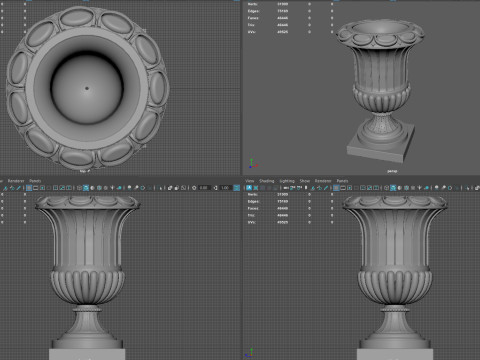The image size is (480, 360).
Task: Switch lower-left viewport to Wireframe shading
Action: [x=79, y=188]
